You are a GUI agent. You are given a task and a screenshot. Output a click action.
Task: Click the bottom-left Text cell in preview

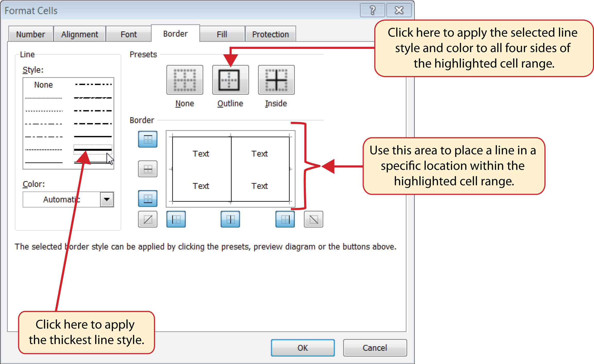[x=201, y=186]
